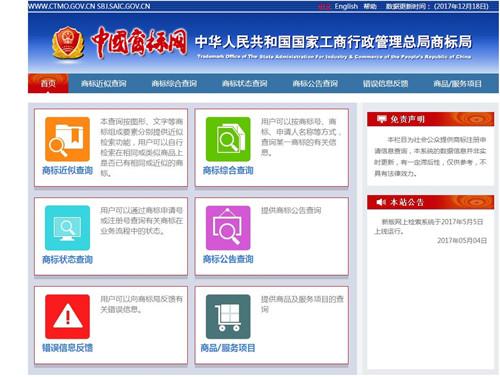This screenshot has width=500, height=377.
Task: Click the 提供商标公告查询 description text
Action: (x=291, y=210)
